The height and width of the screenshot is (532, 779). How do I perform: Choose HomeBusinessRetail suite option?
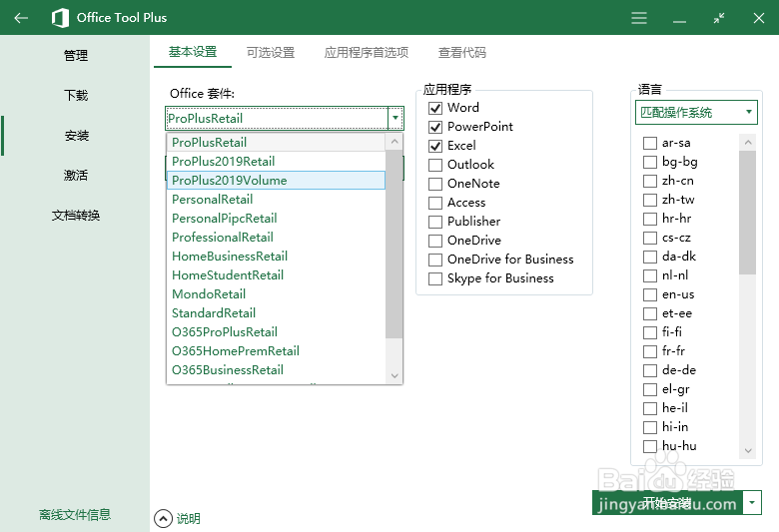click(276, 257)
